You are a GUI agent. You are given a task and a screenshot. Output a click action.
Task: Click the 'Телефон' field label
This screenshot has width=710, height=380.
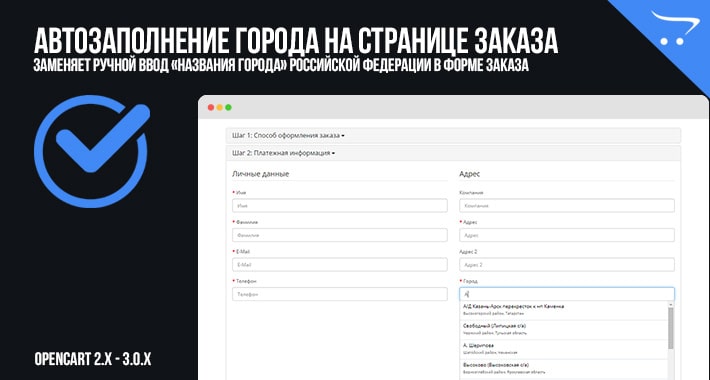pyautogui.click(x=246, y=281)
